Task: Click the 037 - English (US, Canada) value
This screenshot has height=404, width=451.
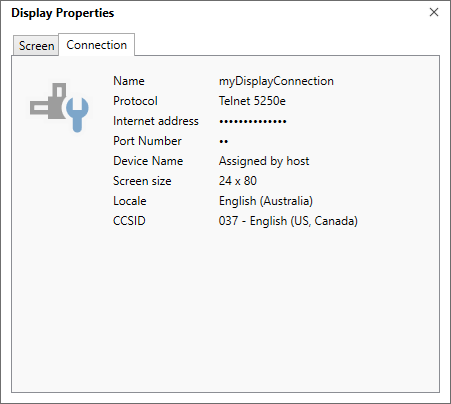Action: pyautogui.click(x=288, y=221)
